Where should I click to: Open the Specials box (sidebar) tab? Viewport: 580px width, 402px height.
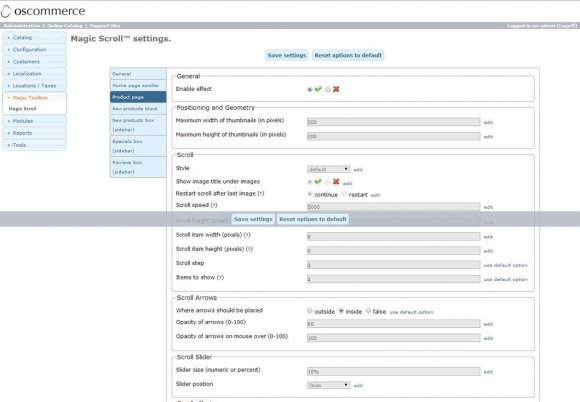click(138, 146)
